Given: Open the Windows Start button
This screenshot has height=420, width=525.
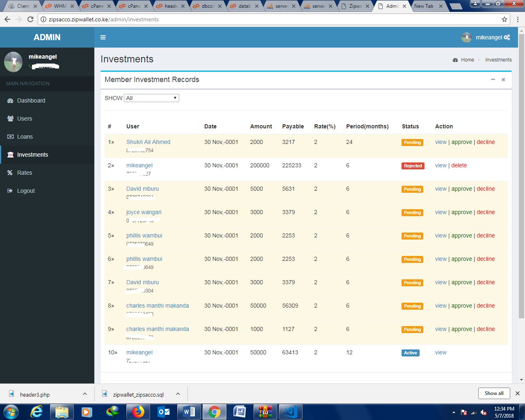Looking at the screenshot, I should coord(11,412).
